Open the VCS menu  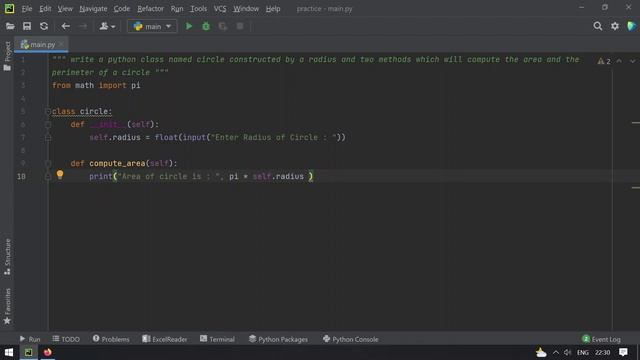point(220,9)
